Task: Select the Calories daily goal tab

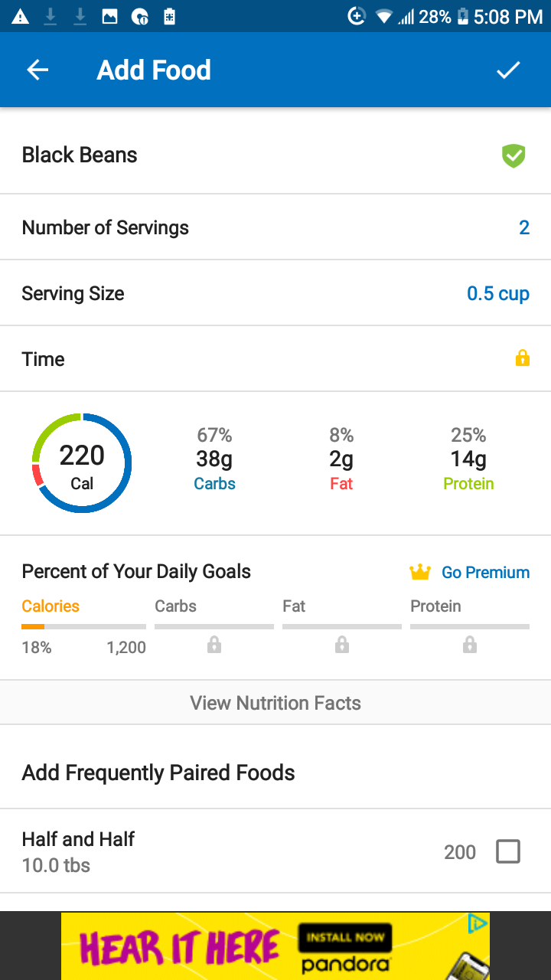Action: pyautogui.click(x=51, y=606)
